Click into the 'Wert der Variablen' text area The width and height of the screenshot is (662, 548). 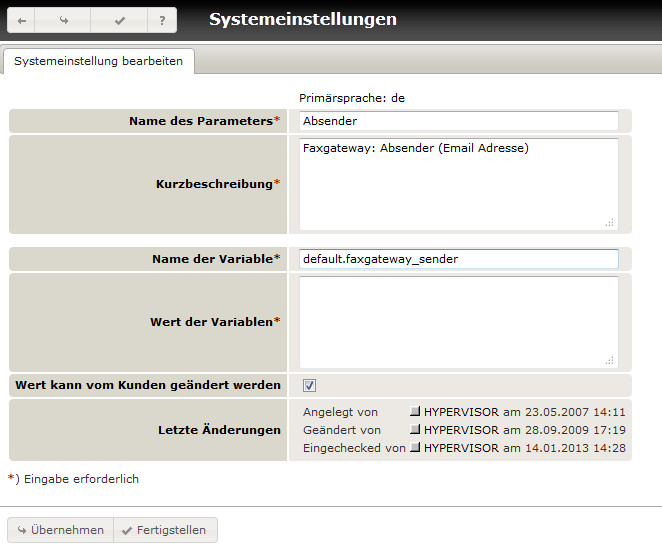coord(459,322)
